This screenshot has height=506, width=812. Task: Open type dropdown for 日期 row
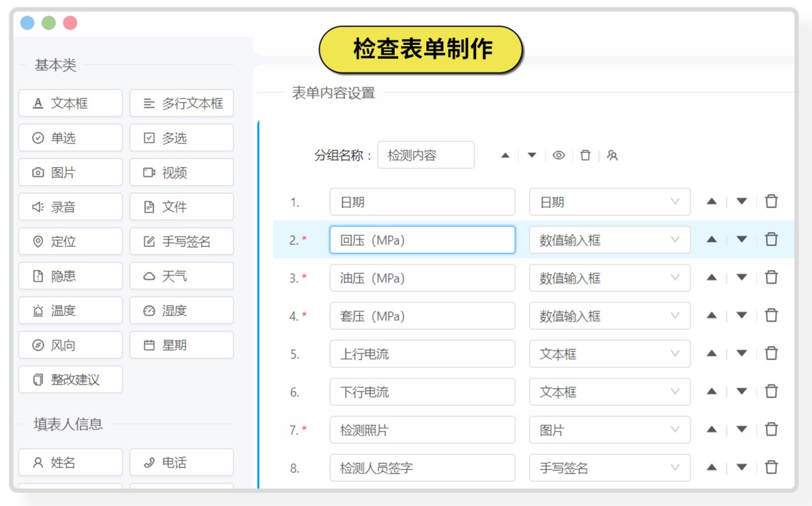coord(609,202)
